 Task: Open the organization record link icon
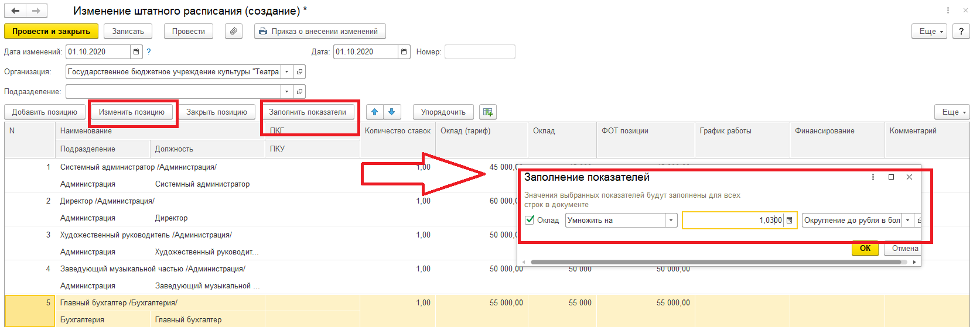coord(299,72)
